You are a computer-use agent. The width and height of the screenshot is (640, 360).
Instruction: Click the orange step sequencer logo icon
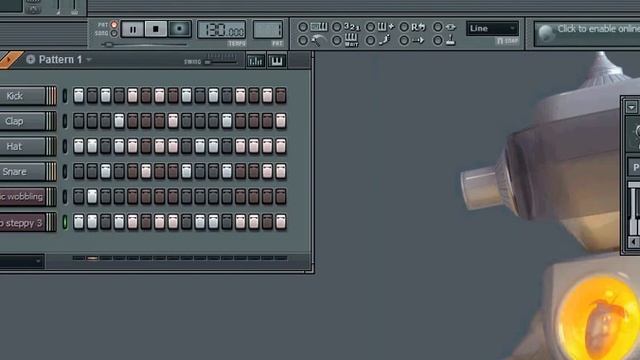9,60
